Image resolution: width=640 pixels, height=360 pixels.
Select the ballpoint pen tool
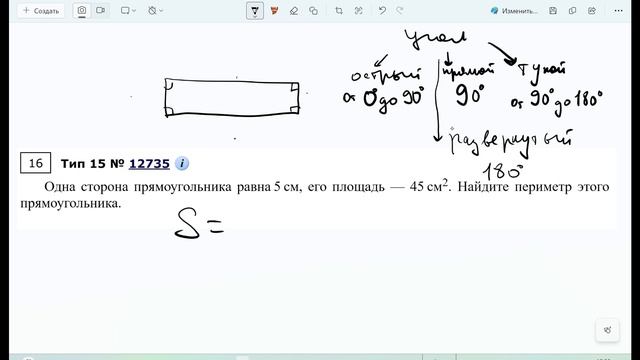255,11
